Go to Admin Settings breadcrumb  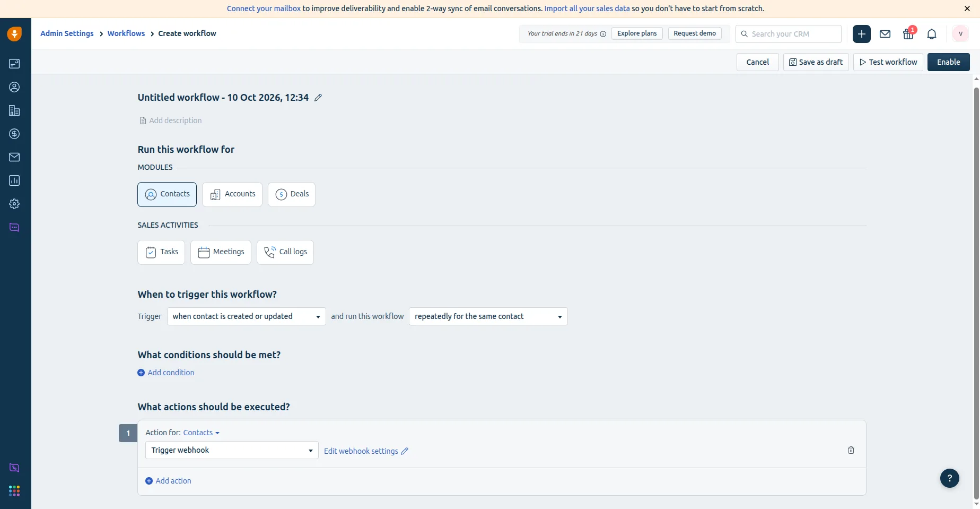coord(67,33)
